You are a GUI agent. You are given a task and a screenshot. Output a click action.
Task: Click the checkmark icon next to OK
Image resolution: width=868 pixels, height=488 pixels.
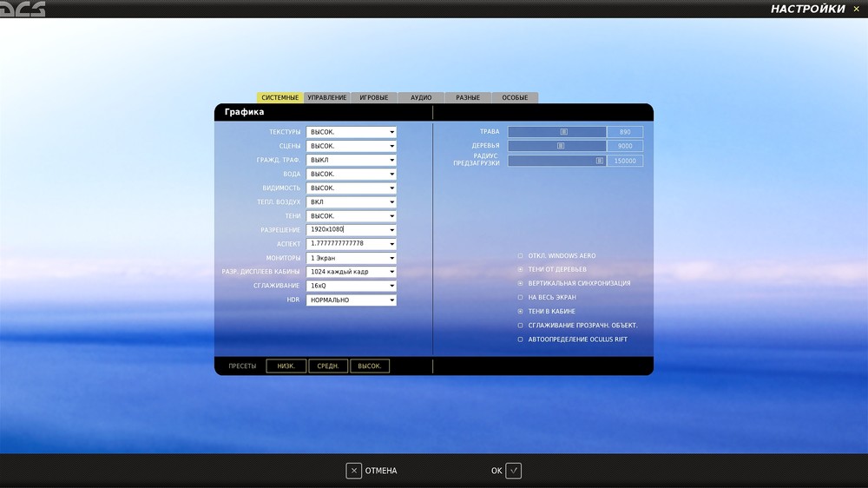[513, 471]
